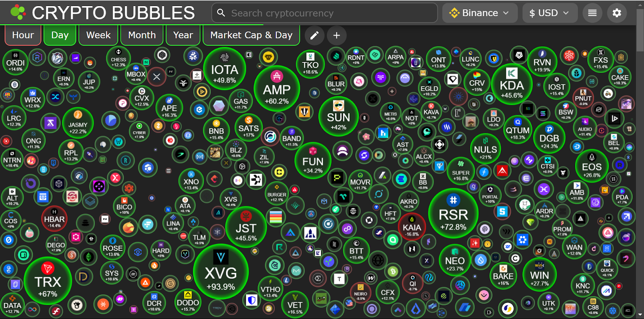
Task: Click the search magnifier icon
Action: (x=221, y=13)
